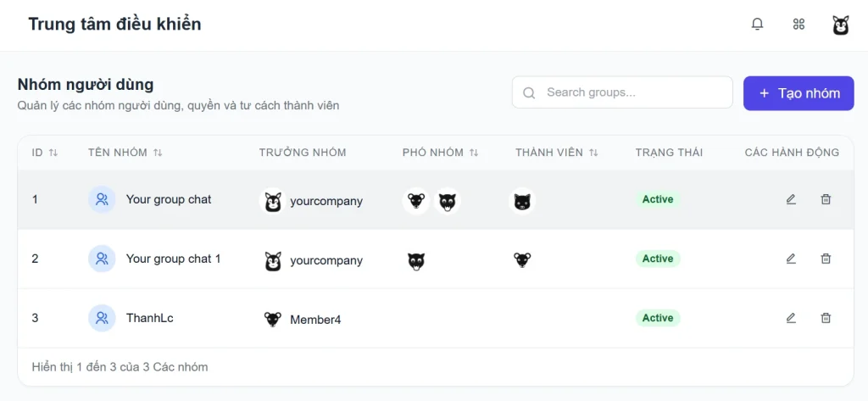
Task: Edit the "Your group chat" row
Action: click(791, 199)
